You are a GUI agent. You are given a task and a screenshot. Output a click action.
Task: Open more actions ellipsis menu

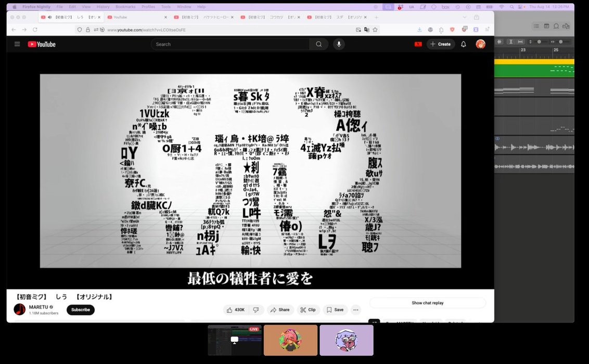tap(356, 310)
